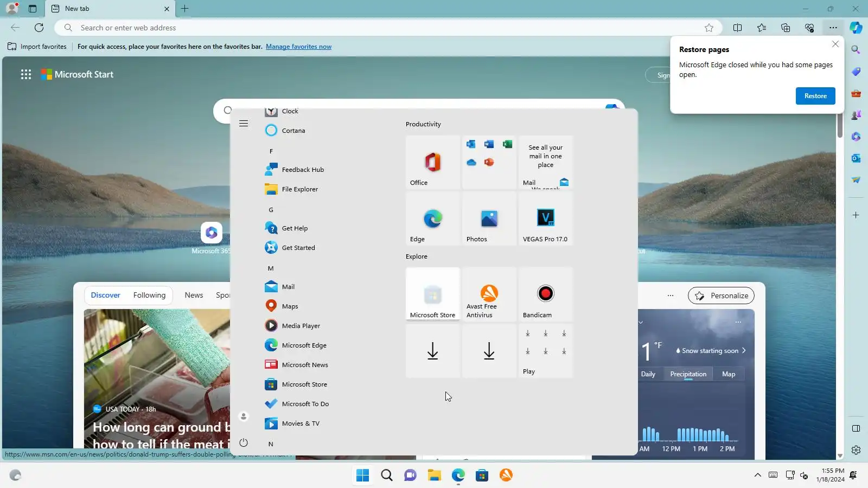Image resolution: width=868 pixels, height=488 pixels.
Task: Open the taskbar clock and date
Action: (831, 475)
